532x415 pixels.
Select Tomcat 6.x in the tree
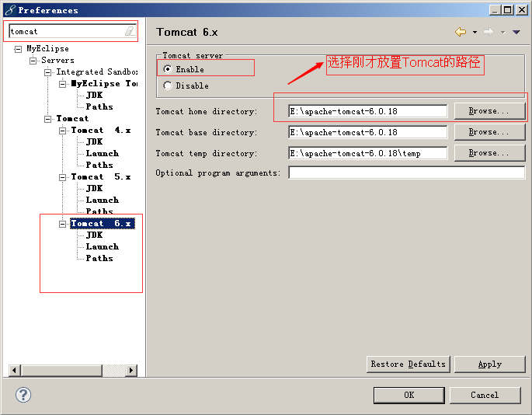click(x=103, y=224)
